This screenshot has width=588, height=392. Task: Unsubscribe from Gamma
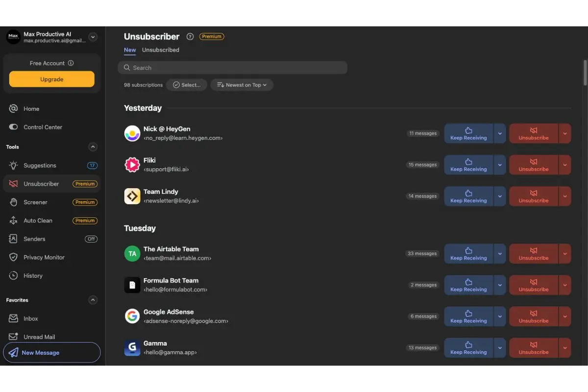[534, 347]
